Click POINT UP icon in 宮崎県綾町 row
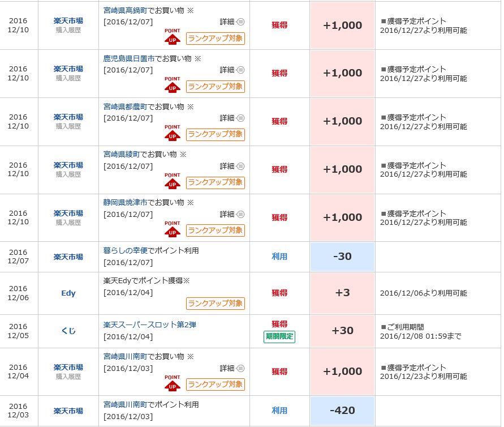The width and height of the screenshot is (504, 427). click(x=173, y=181)
